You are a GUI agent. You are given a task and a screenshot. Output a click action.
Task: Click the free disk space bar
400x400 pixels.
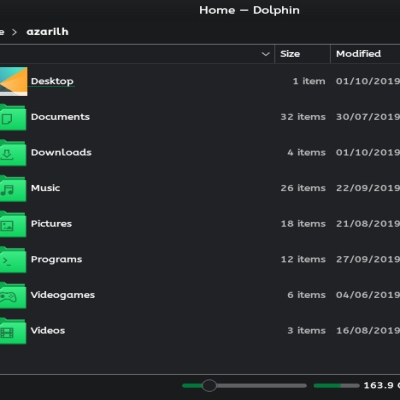pyautogui.click(x=336, y=386)
